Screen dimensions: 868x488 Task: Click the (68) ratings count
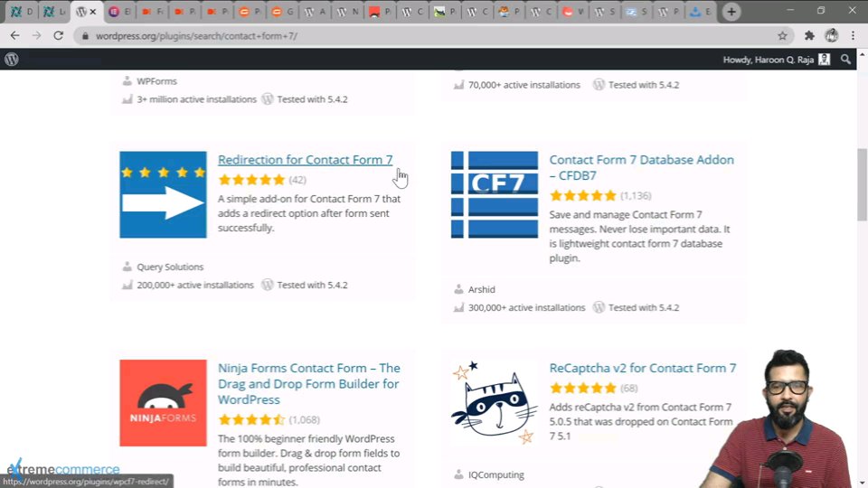click(x=629, y=388)
